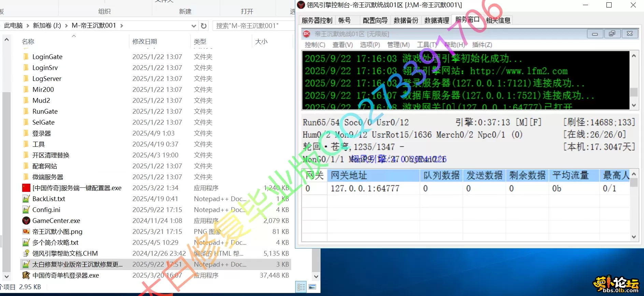Click the refresh icon beside address bar
Image resolution: width=644 pixels, height=296 pixels.
pos(204,26)
